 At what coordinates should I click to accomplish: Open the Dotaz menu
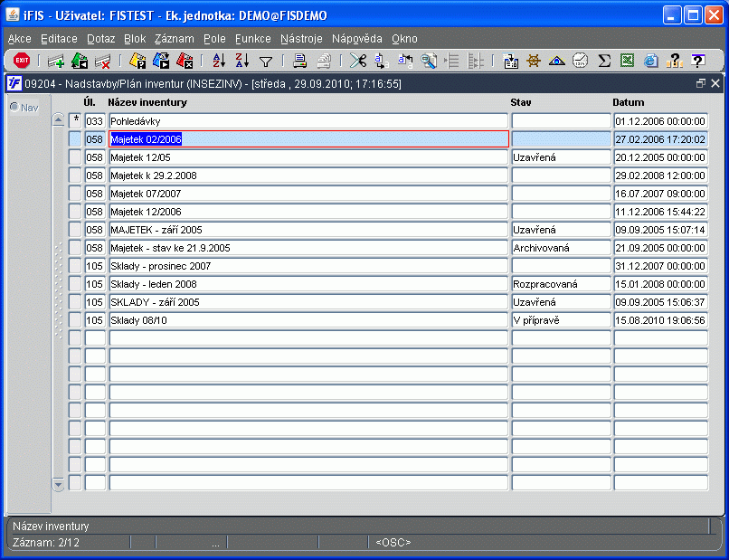tap(101, 39)
